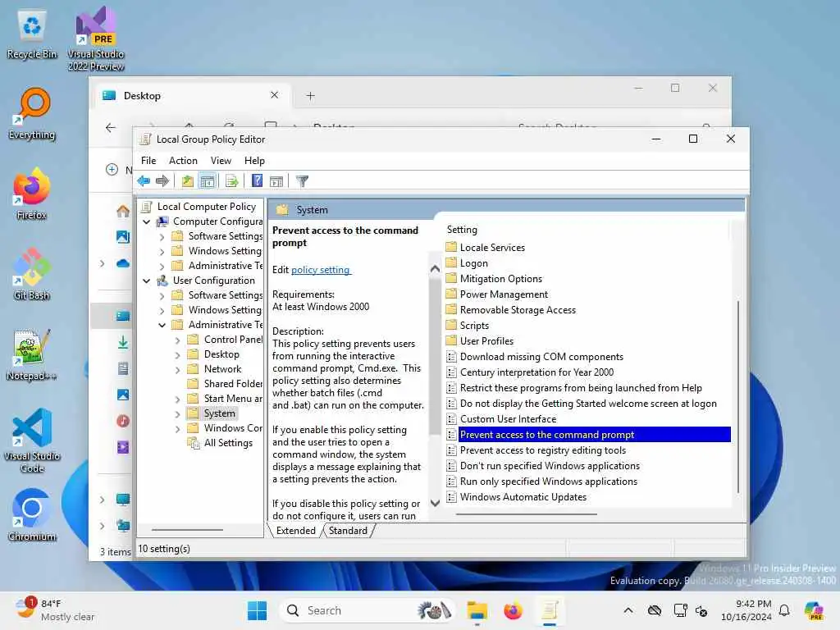This screenshot has width=840, height=630.
Task: Toggle Show/Hide Console Tree toolbar icon
Action: (x=208, y=181)
